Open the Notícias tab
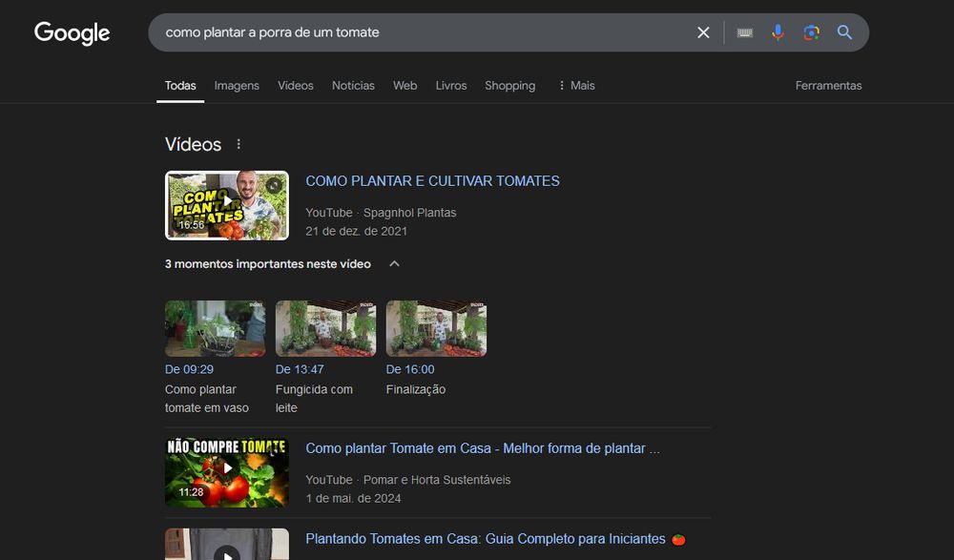Image resolution: width=954 pixels, height=560 pixels. 353,85
